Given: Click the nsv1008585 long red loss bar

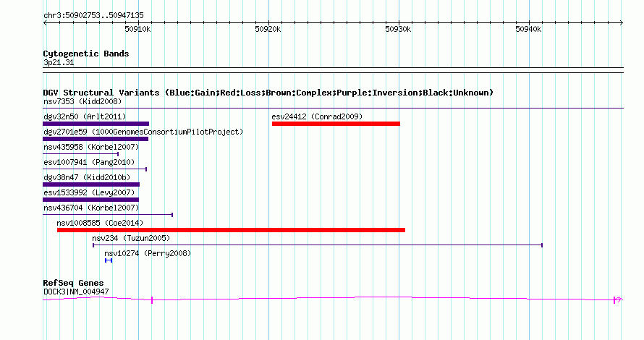Looking at the screenshot, I should (232, 230).
